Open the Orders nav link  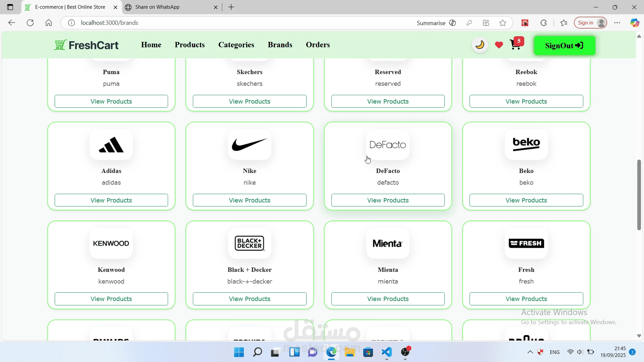318,45
